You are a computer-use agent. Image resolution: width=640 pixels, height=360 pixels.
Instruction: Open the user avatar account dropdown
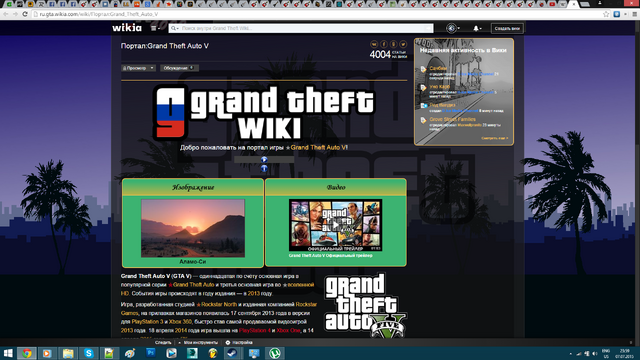click(x=453, y=28)
